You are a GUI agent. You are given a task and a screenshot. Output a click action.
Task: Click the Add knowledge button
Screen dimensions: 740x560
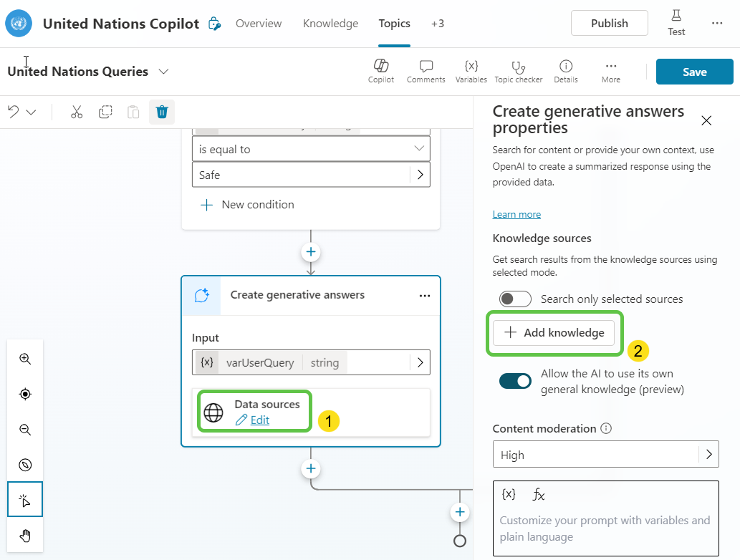554,332
